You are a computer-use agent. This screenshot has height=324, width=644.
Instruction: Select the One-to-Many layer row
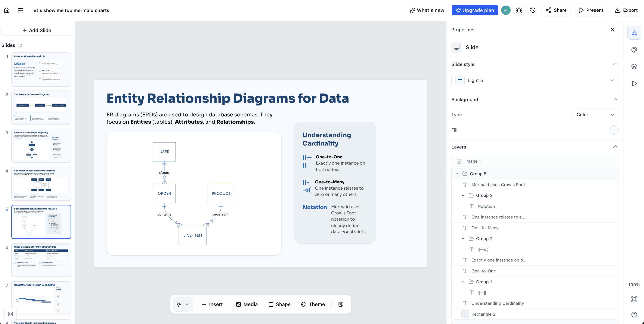[535, 228]
